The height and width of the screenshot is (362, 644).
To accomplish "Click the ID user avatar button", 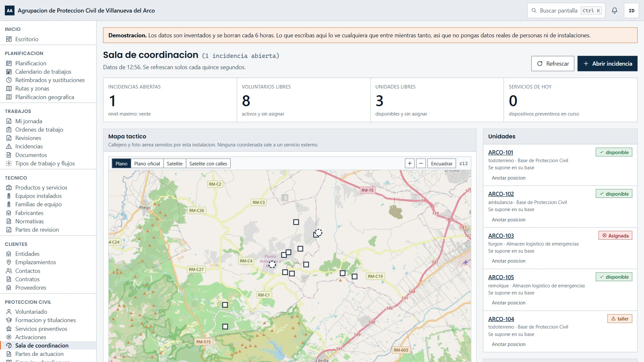I will [x=631, y=11].
